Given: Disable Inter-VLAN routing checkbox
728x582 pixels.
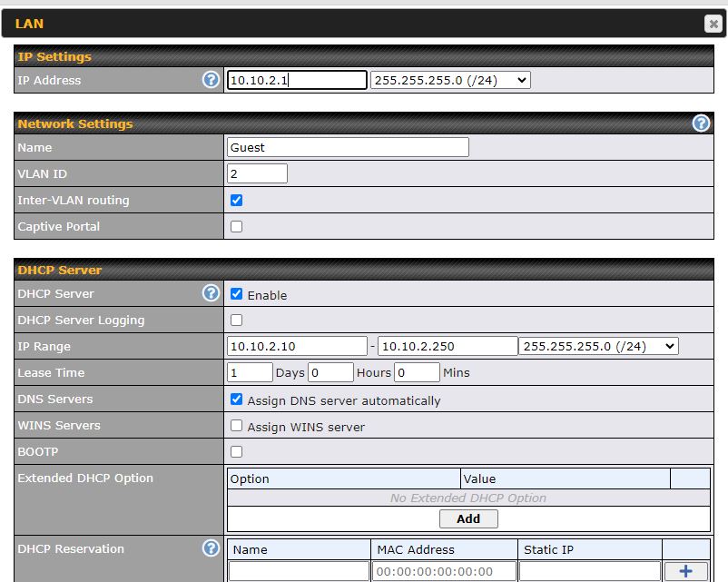Looking at the screenshot, I should (x=237, y=200).
